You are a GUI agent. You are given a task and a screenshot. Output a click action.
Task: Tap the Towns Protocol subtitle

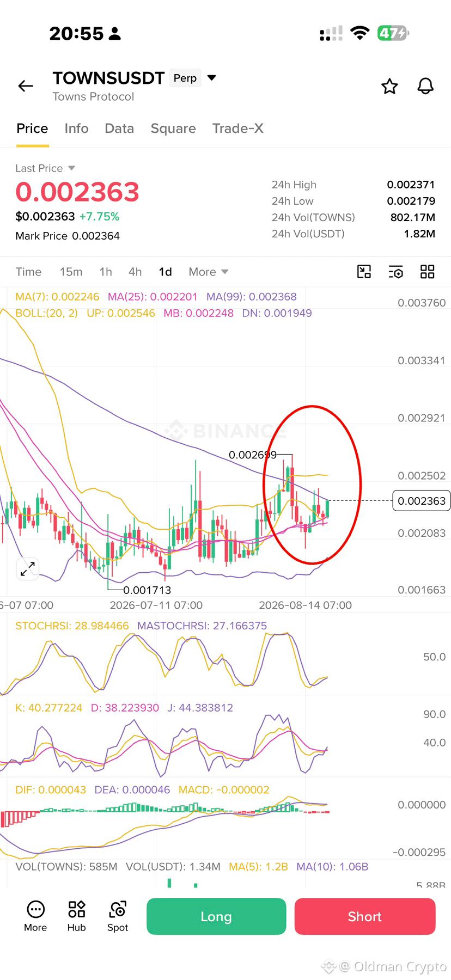[93, 96]
